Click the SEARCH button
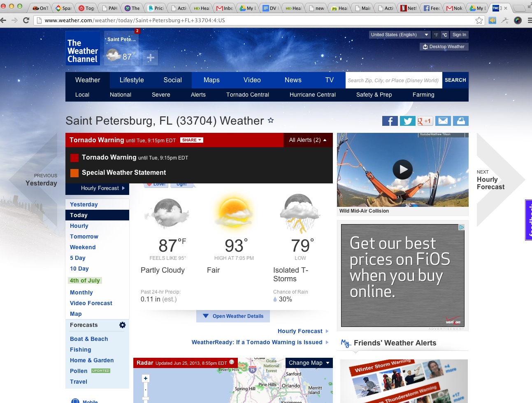This screenshot has width=532, height=403. (x=455, y=80)
